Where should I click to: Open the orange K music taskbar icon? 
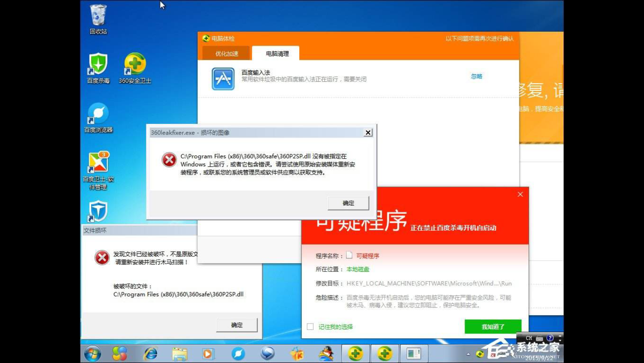click(297, 354)
